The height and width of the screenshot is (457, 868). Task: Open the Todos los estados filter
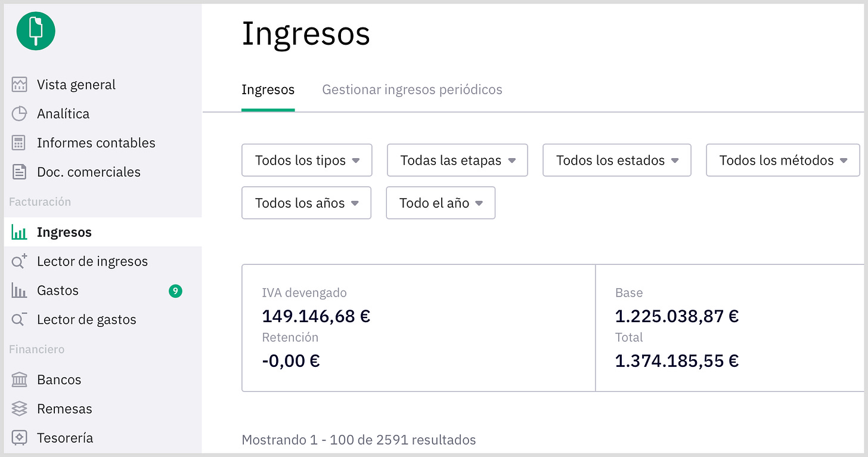click(616, 160)
